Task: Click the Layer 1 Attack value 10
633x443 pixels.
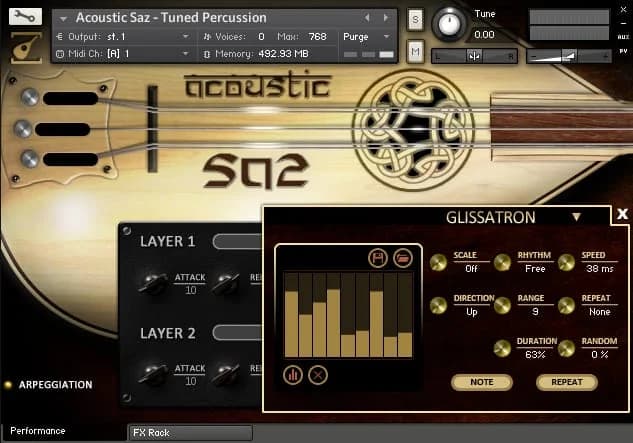Action: (x=191, y=290)
